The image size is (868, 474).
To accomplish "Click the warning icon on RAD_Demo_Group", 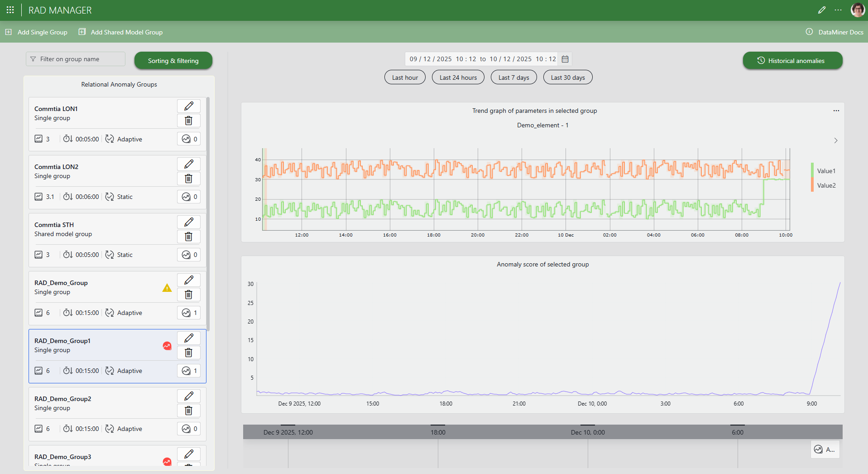I will coord(167,288).
